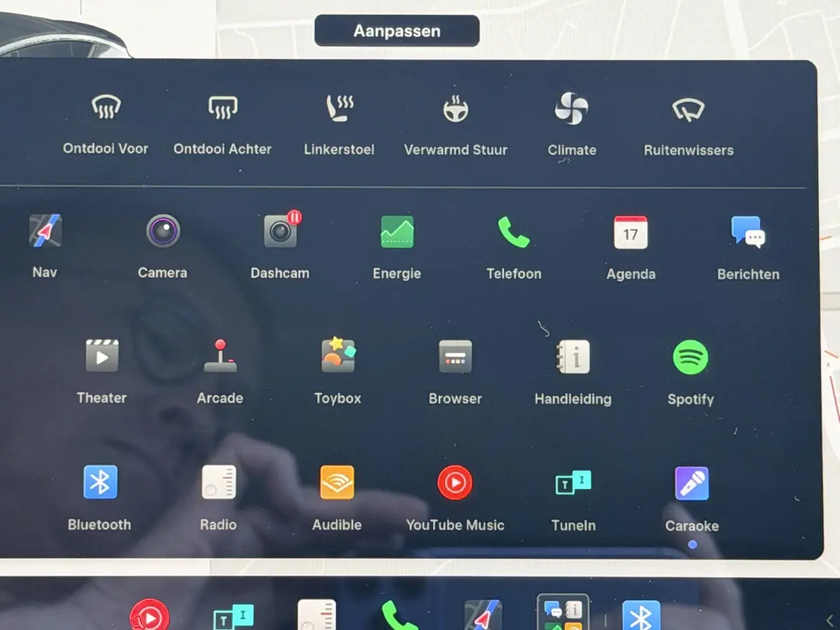The height and width of the screenshot is (630, 840).
Task: Open the Berichten messages app
Action: (748, 232)
